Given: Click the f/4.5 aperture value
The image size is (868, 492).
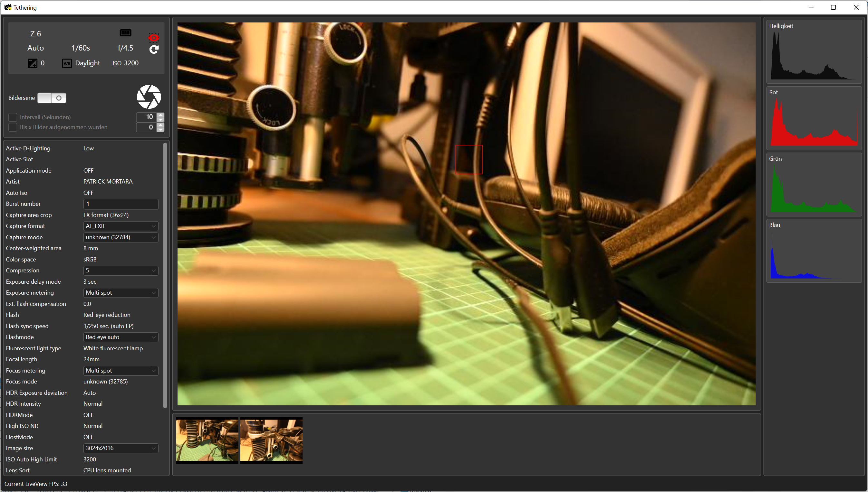Looking at the screenshot, I should [x=125, y=48].
